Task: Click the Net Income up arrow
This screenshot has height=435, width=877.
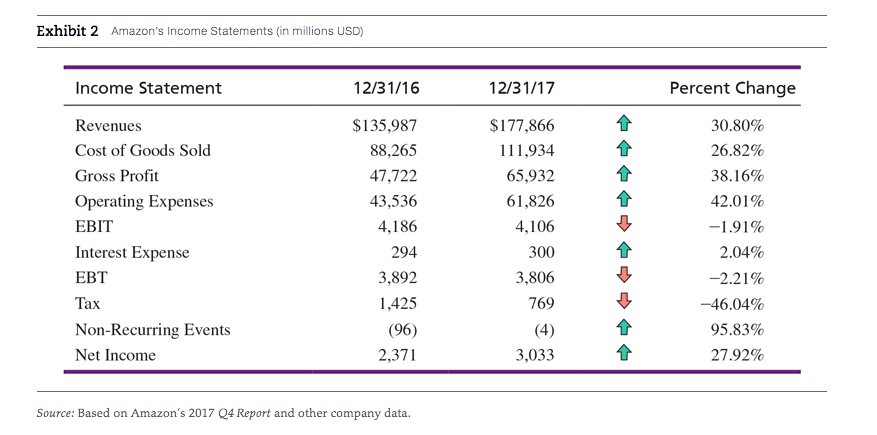Action: [x=623, y=355]
